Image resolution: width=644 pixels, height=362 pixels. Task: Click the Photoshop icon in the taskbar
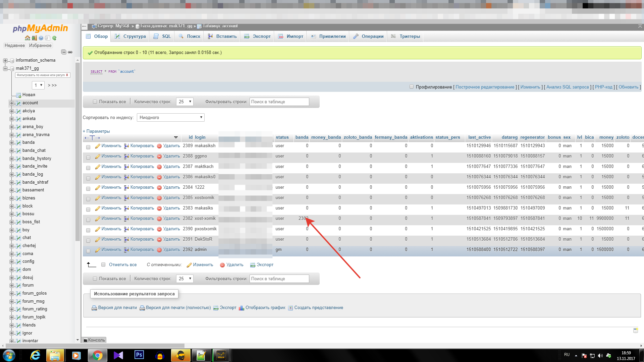click(139, 355)
